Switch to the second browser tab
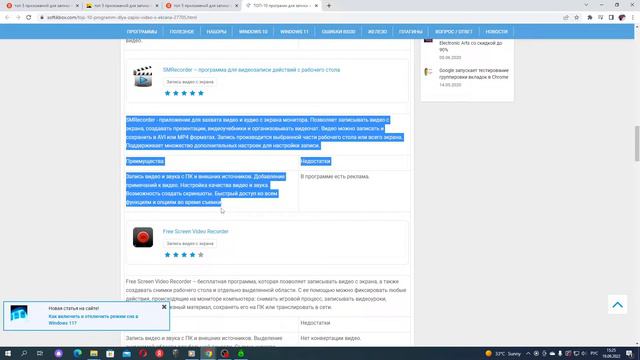640x360 pixels. (x=122, y=6)
